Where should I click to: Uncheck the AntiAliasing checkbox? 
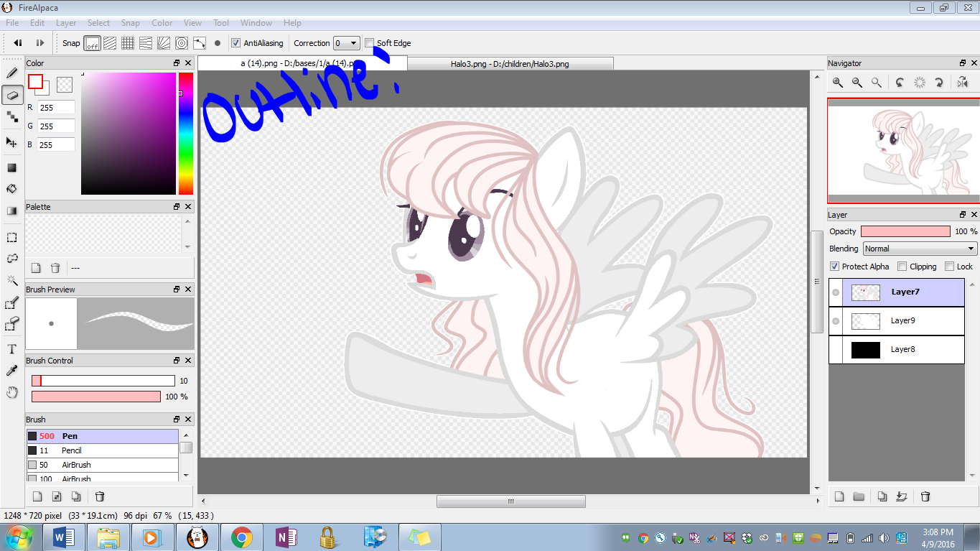click(236, 43)
